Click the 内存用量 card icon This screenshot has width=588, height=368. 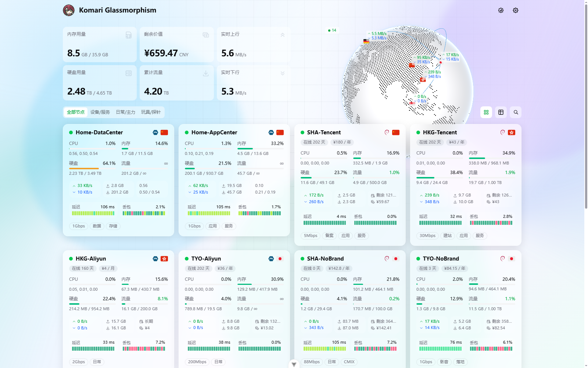coord(129,35)
